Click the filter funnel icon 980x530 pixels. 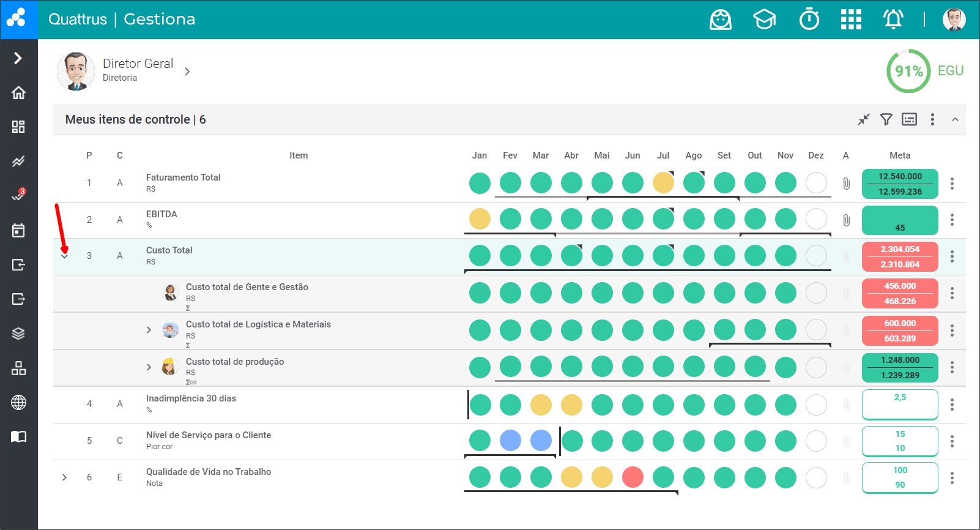tap(886, 119)
